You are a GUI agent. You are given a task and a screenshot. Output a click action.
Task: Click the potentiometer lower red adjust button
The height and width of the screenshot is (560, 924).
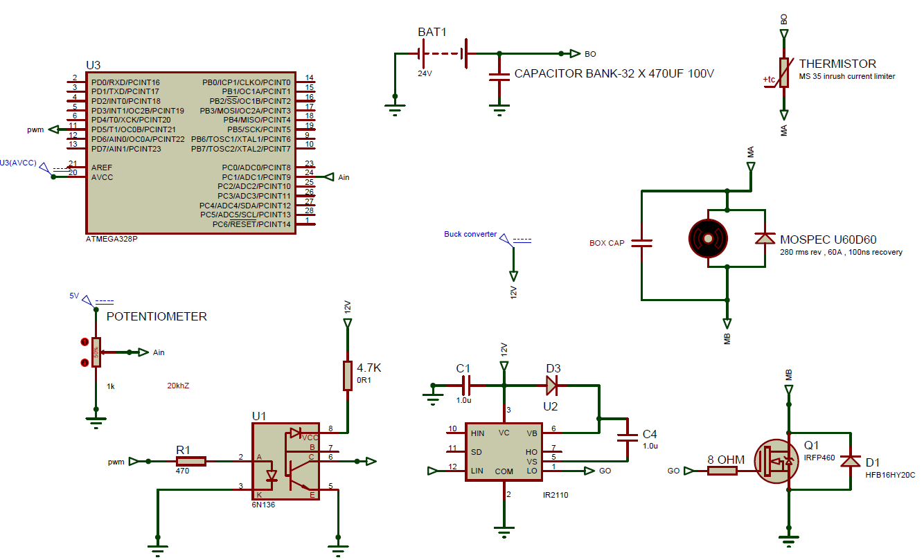click(x=85, y=363)
